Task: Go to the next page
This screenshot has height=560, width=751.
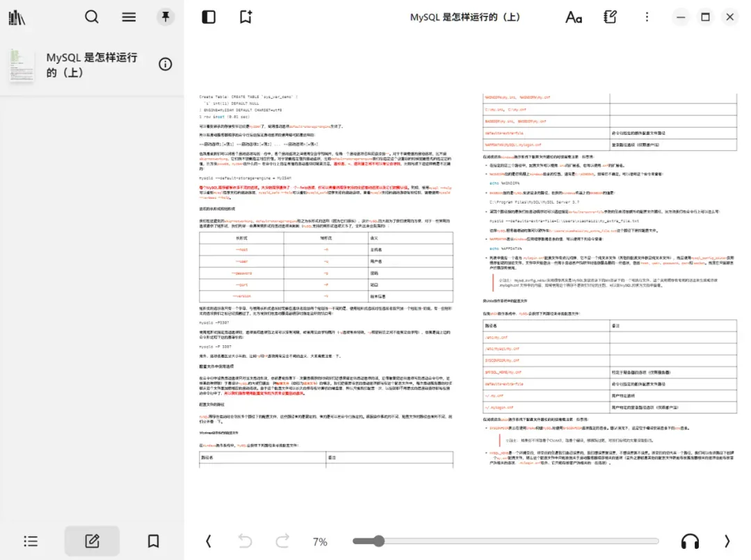Action: pos(727,541)
